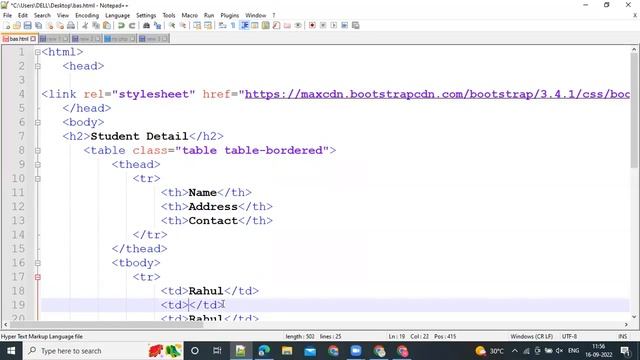Open Find with the binoculars icon
The image size is (640, 360).
coord(146,25)
